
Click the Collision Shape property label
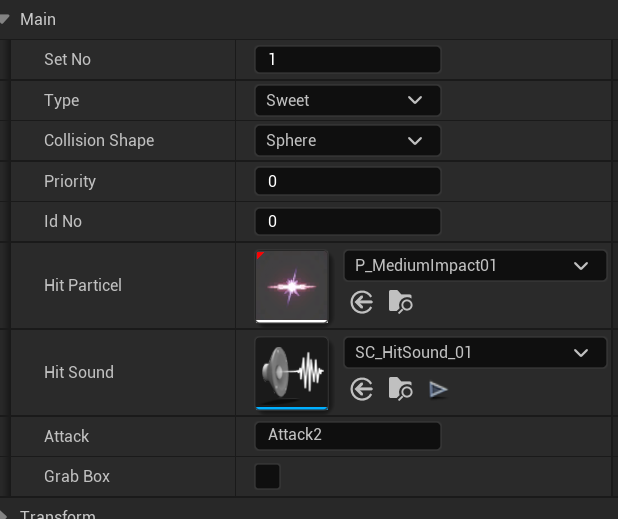coord(99,141)
